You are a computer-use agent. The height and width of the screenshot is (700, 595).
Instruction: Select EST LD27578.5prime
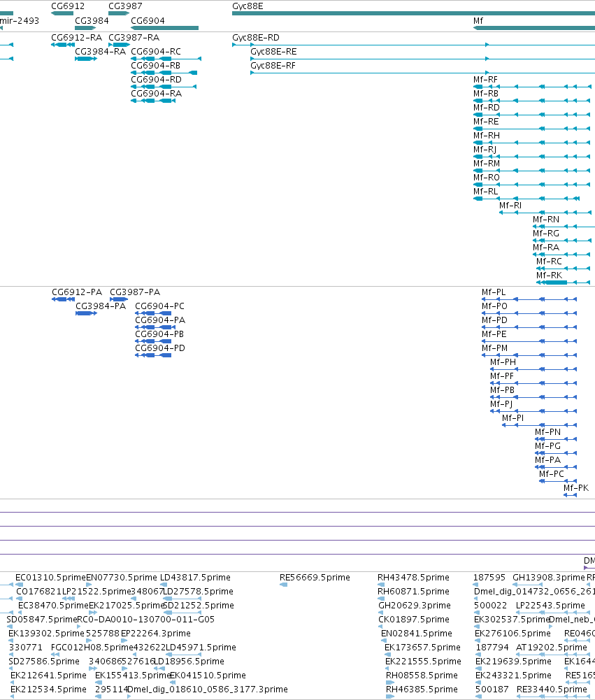pyautogui.click(x=199, y=592)
